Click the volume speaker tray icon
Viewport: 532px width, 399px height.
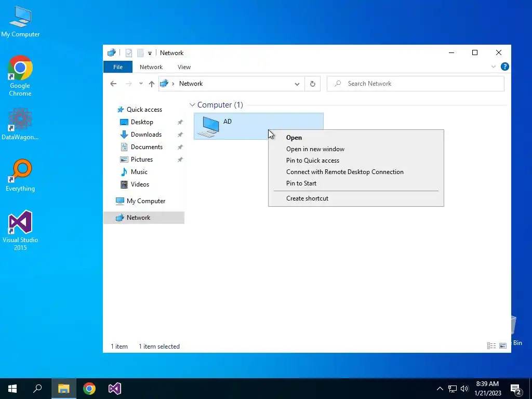464,389
